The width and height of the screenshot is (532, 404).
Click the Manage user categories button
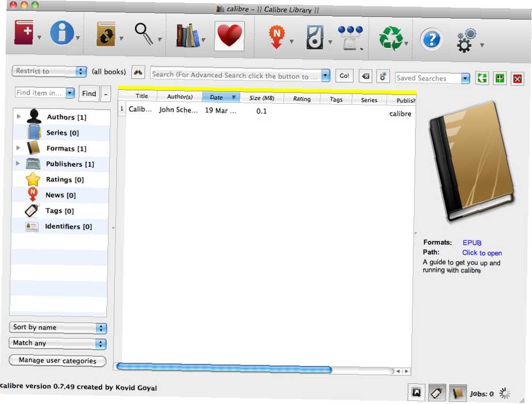(x=57, y=360)
